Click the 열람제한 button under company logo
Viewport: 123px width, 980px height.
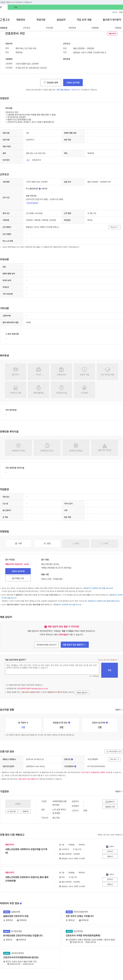point(25,811)
